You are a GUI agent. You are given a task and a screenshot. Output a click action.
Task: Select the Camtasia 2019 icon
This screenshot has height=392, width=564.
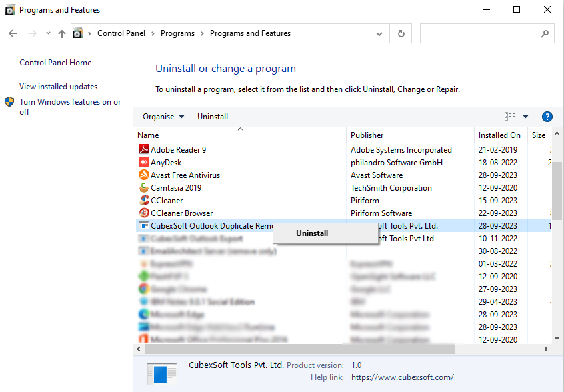pos(143,188)
